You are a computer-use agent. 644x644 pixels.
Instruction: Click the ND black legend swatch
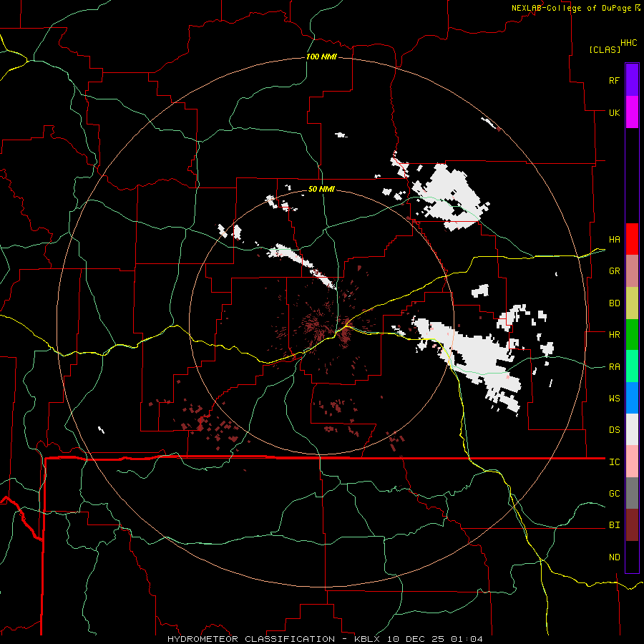coord(632,557)
